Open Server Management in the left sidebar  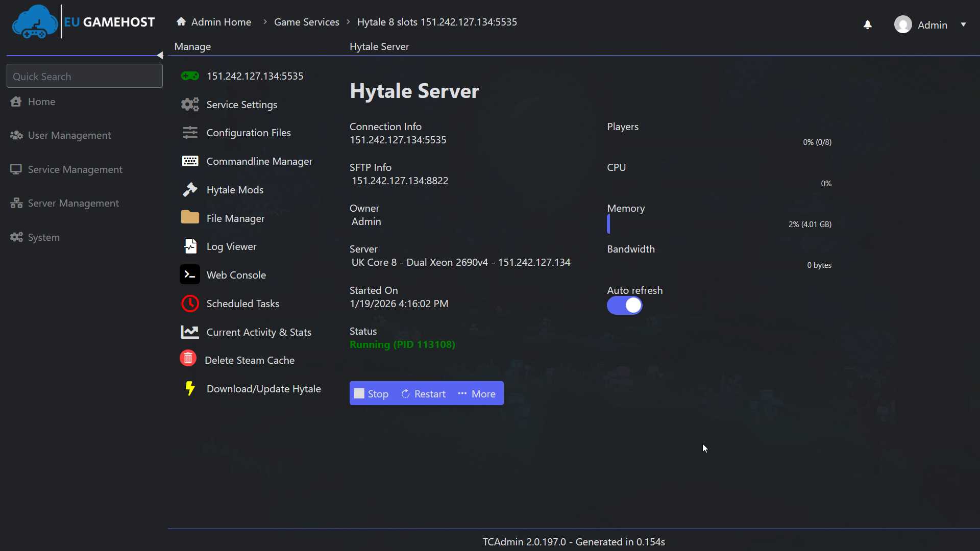click(x=73, y=203)
